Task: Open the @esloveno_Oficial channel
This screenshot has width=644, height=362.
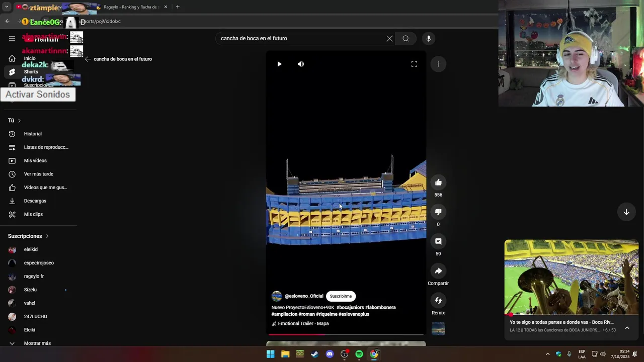Action: click(x=304, y=296)
